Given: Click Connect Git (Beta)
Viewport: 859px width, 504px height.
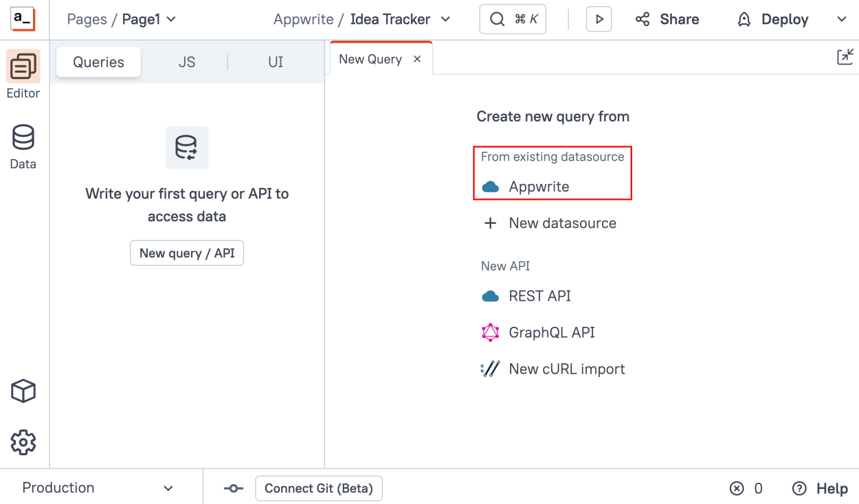Looking at the screenshot, I should pyautogui.click(x=318, y=488).
